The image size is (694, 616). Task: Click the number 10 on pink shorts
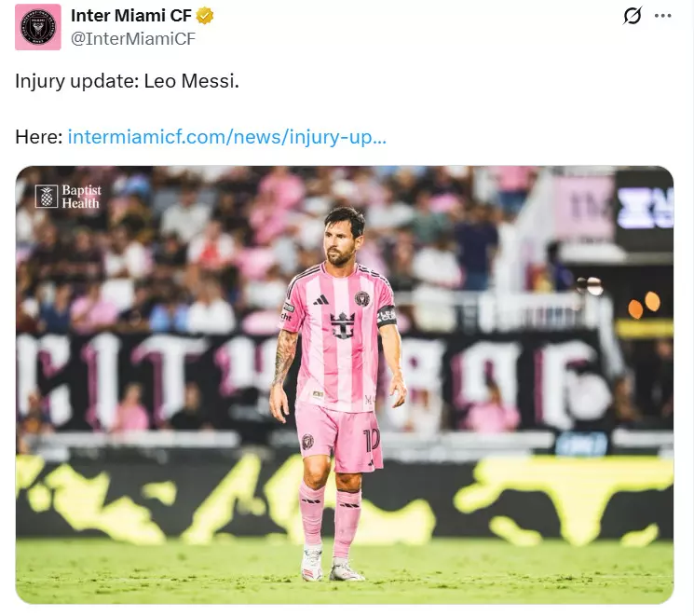click(372, 440)
